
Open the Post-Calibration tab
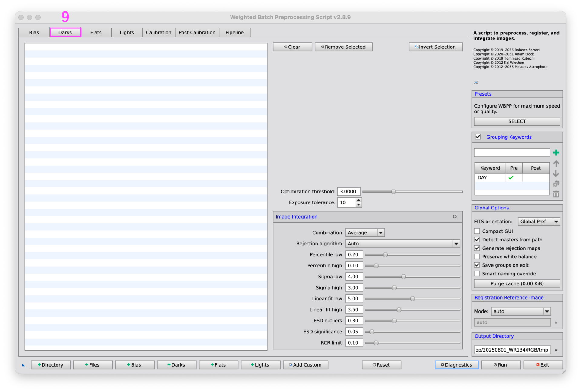point(197,32)
